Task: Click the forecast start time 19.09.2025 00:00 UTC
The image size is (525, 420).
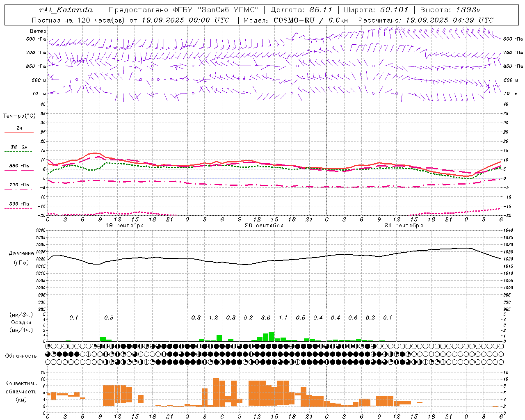Action: pyautogui.click(x=185, y=20)
